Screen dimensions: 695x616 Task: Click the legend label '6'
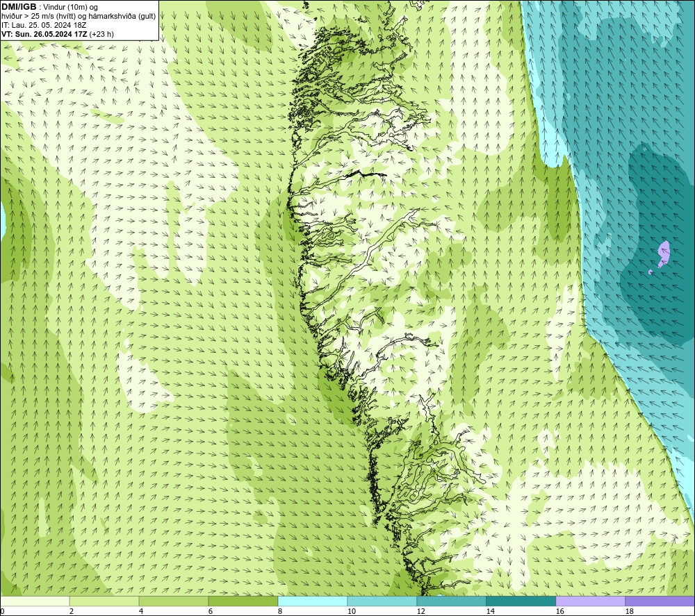(211, 612)
